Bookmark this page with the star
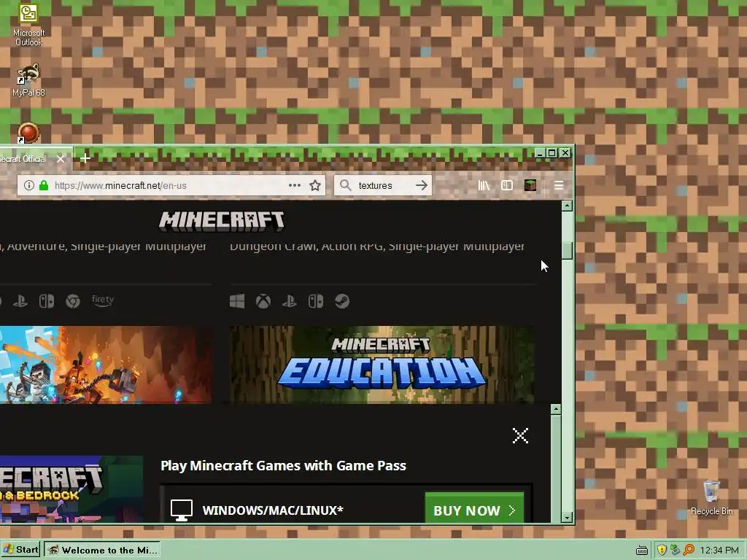This screenshot has width=747, height=560. [315, 185]
